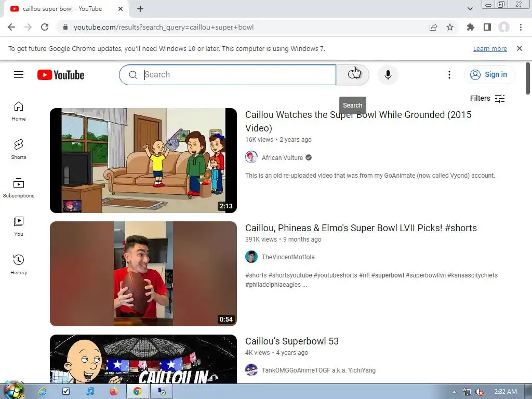
Task: Click the page vertical scrollbar
Action: point(528,79)
